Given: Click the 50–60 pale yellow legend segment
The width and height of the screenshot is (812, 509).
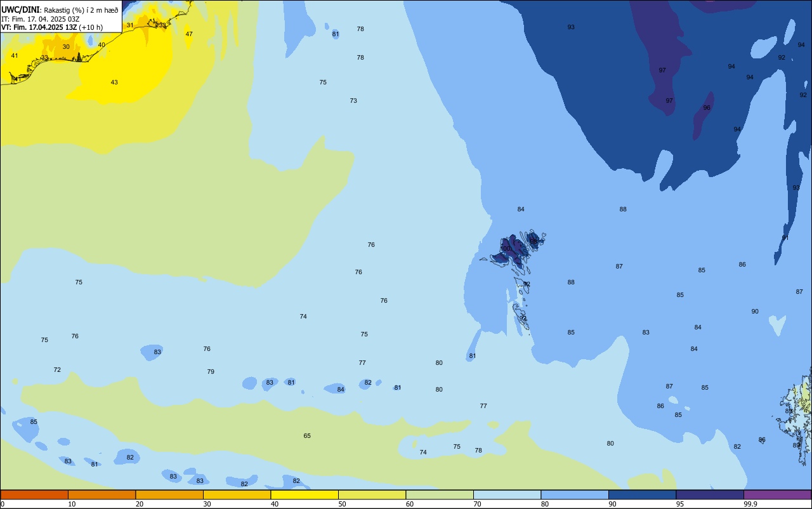Looking at the screenshot, I should tap(372, 494).
